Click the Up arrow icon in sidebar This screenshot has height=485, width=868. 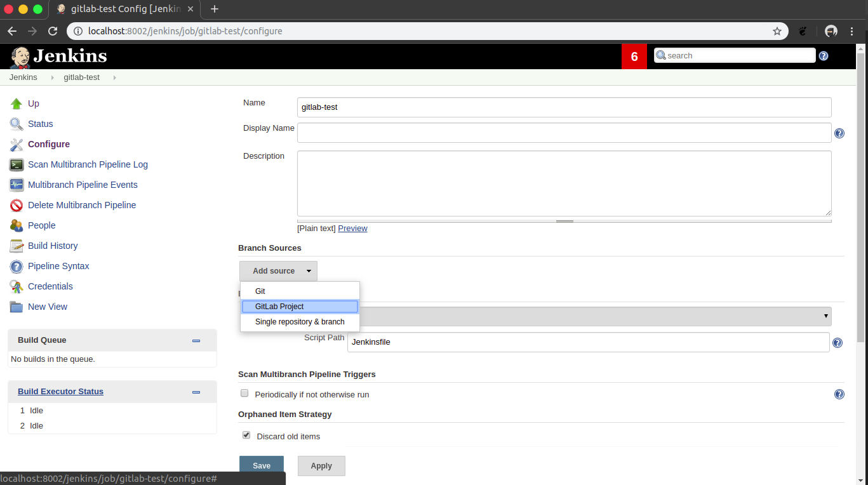pyautogui.click(x=17, y=103)
